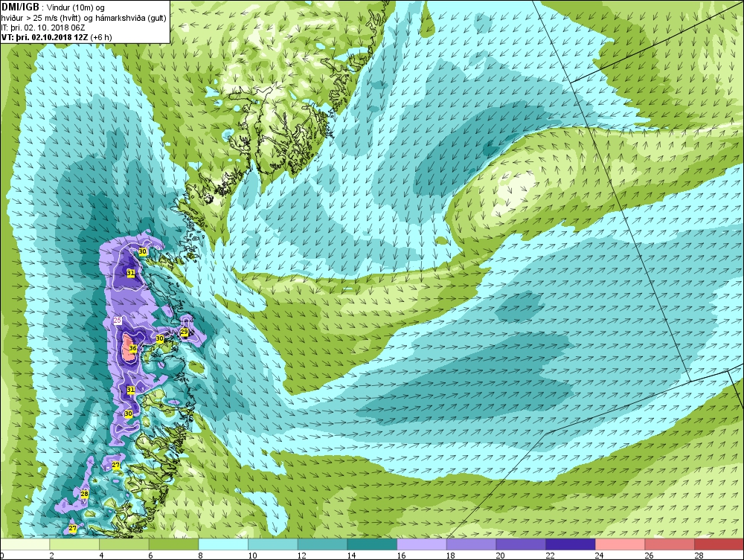Click the 22–24 dark indigo legend swatch

coord(571,544)
